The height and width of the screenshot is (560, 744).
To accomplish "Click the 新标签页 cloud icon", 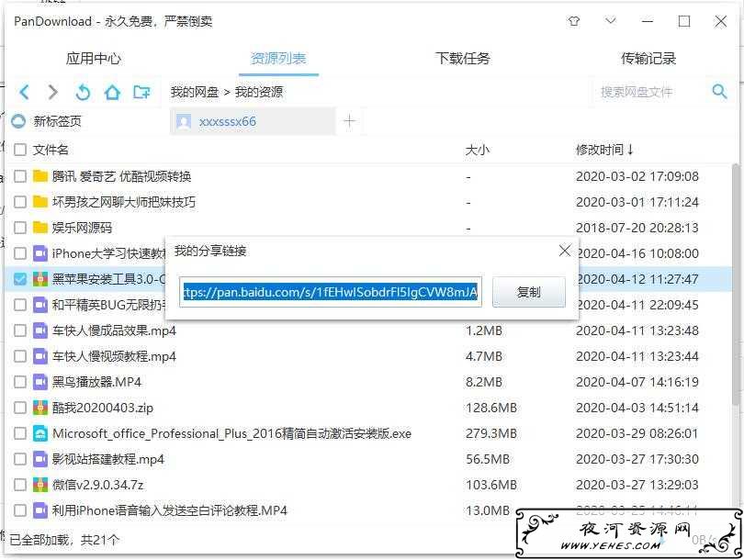I will click(18, 121).
